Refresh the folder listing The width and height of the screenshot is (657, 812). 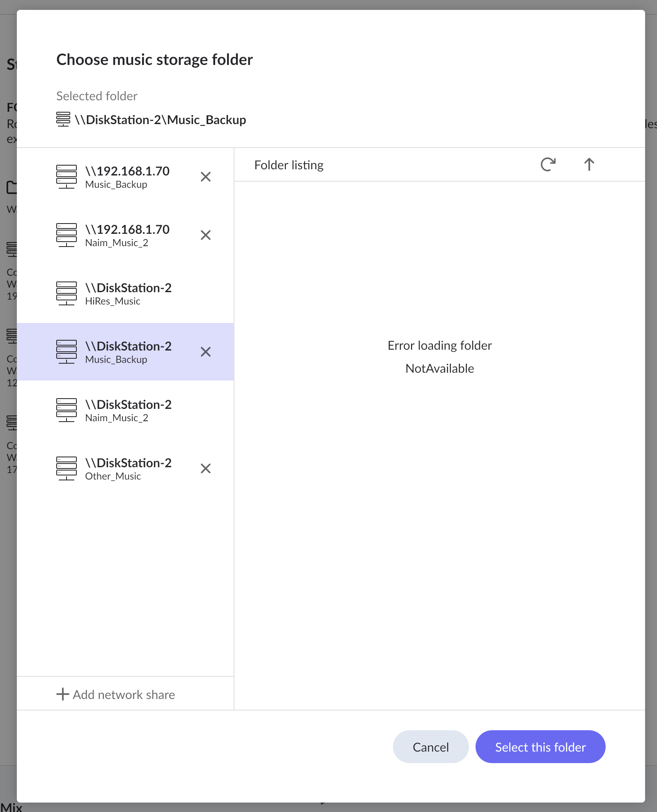click(548, 164)
